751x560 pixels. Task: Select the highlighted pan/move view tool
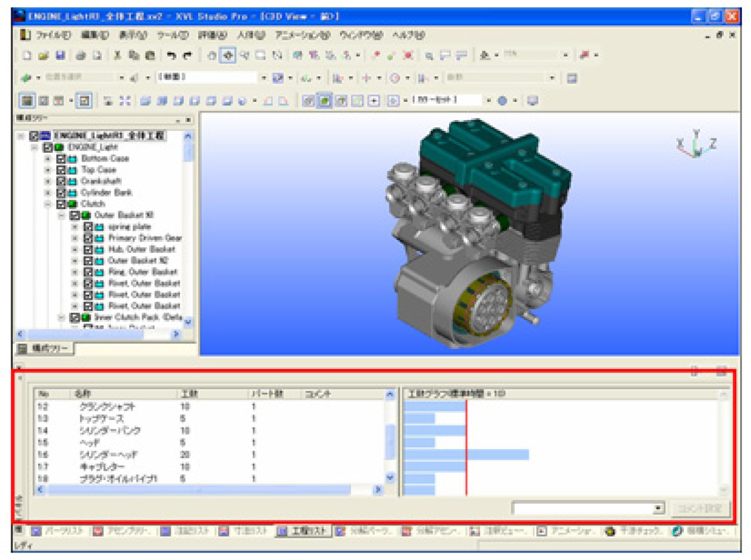[x=228, y=56]
